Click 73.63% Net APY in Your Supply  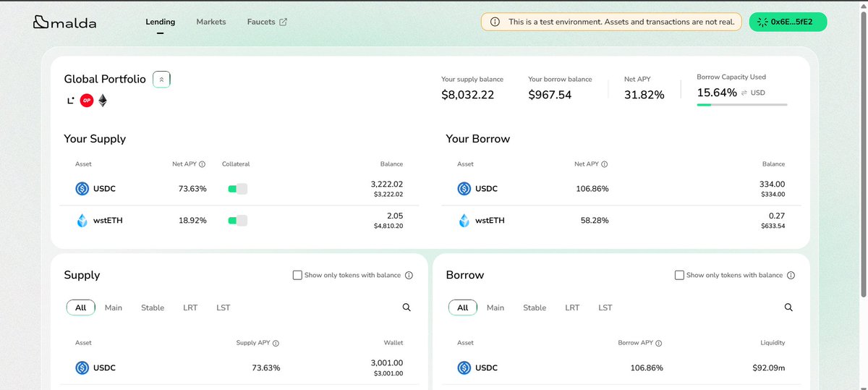tap(192, 189)
